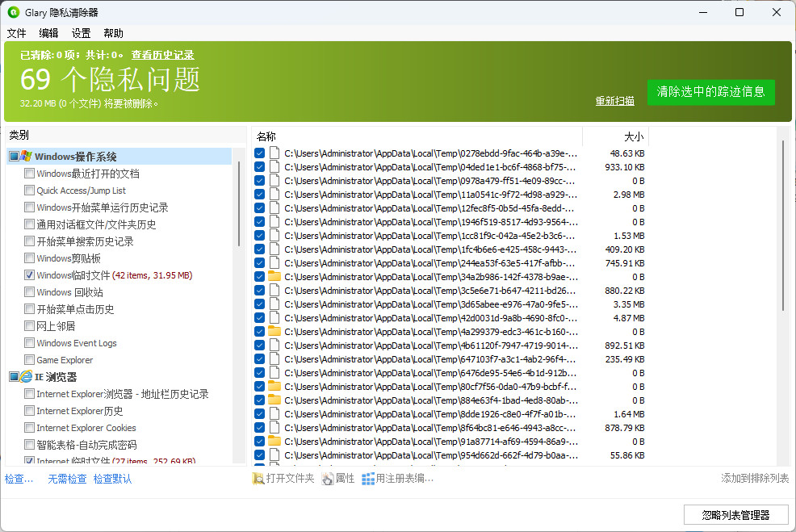Select Internet Explorer浏览器 - 地址栏历史记录 item
Viewport: 796px width, 532px height.
123,394
